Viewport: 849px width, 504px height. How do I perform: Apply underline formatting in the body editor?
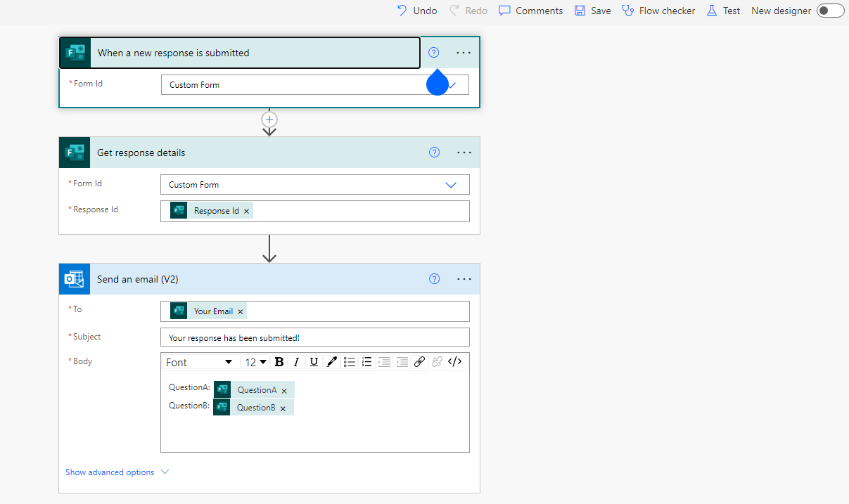tap(313, 361)
